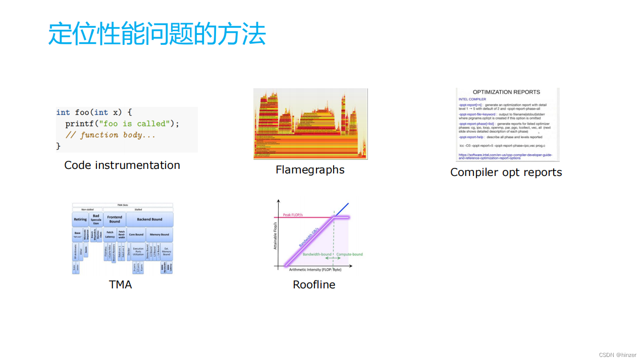Select the 'INTEL COMPILER' subheading
This screenshot has height=362, width=644.
click(x=472, y=99)
